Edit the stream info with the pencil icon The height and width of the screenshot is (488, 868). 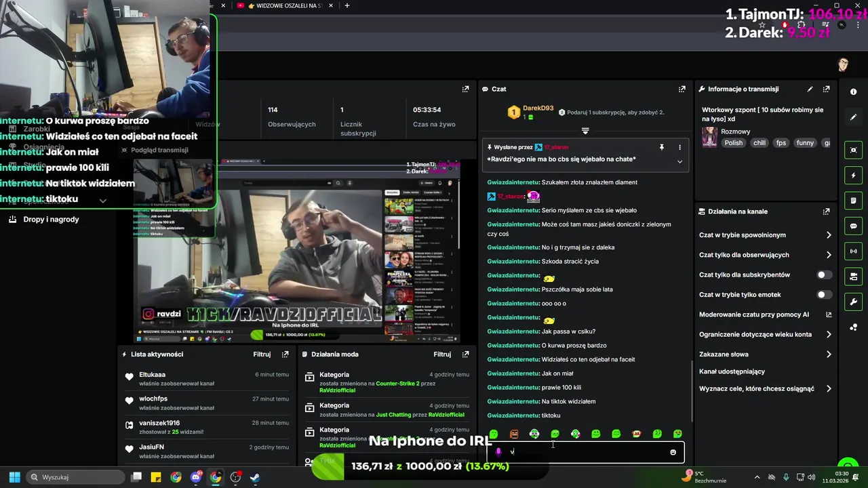tap(810, 89)
